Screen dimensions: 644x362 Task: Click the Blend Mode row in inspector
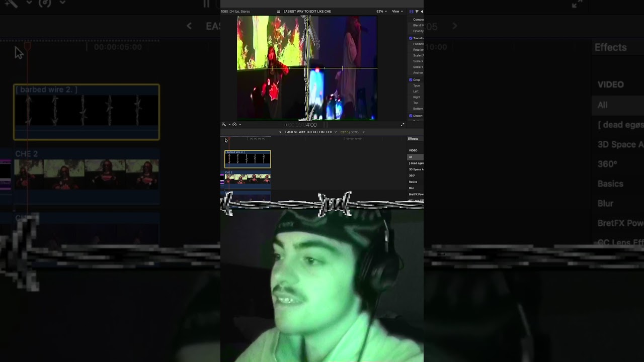[416, 25]
